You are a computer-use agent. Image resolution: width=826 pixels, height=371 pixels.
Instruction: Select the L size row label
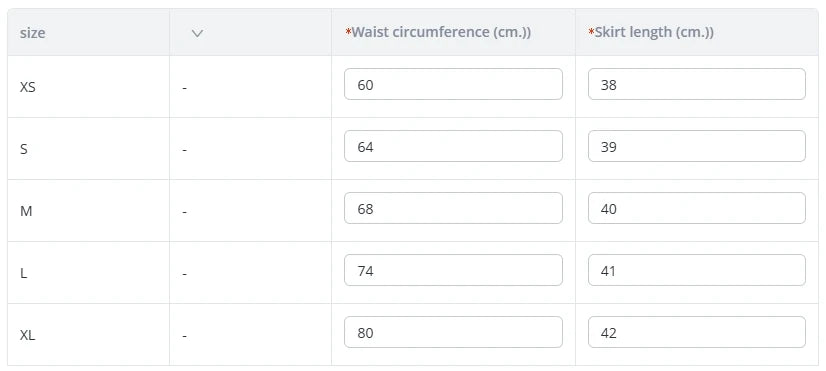23,274
